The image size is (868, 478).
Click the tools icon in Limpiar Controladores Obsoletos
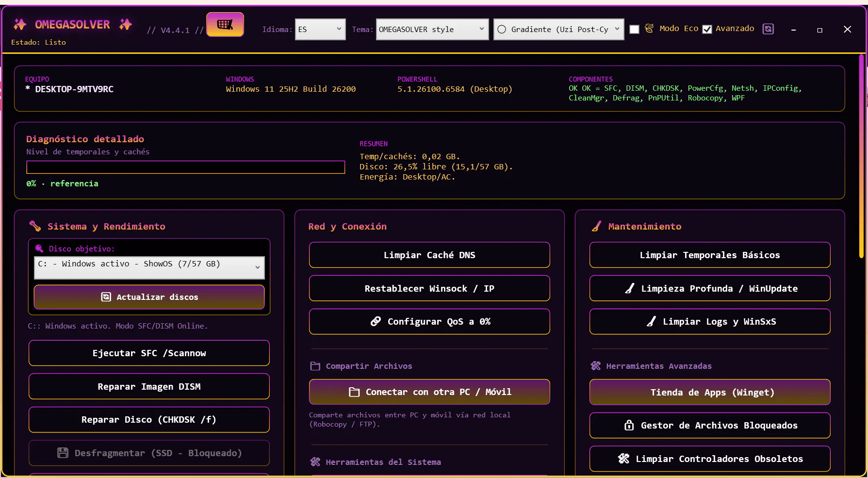point(623,459)
